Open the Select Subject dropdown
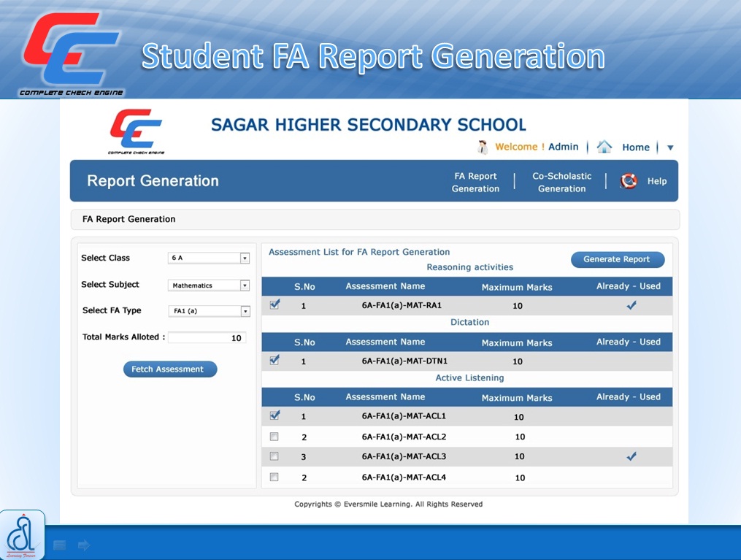The height and width of the screenshot is (560, 741). [209, 285]
